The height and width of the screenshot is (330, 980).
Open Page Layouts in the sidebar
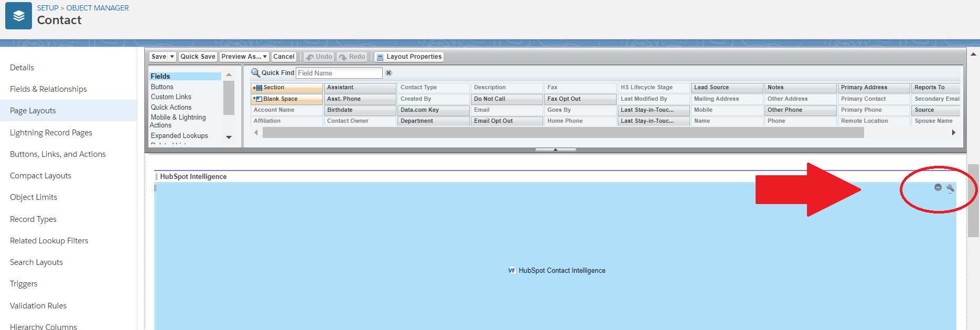[x=33, y=111]
